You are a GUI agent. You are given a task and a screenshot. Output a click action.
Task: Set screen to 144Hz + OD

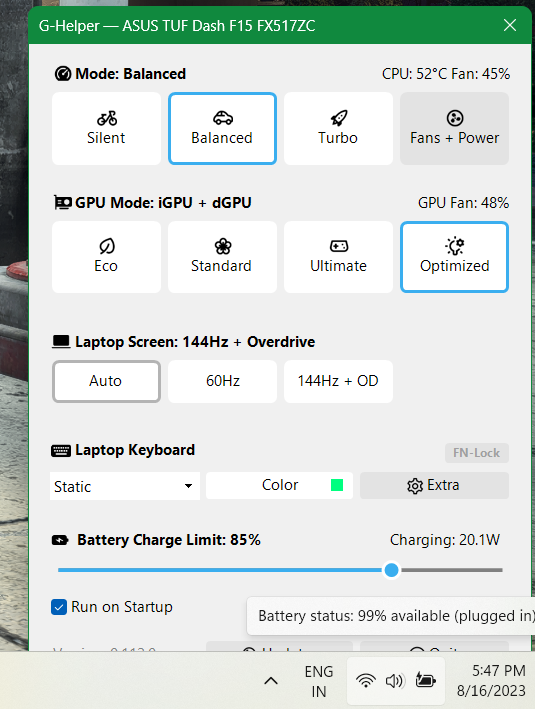(338, 381)
